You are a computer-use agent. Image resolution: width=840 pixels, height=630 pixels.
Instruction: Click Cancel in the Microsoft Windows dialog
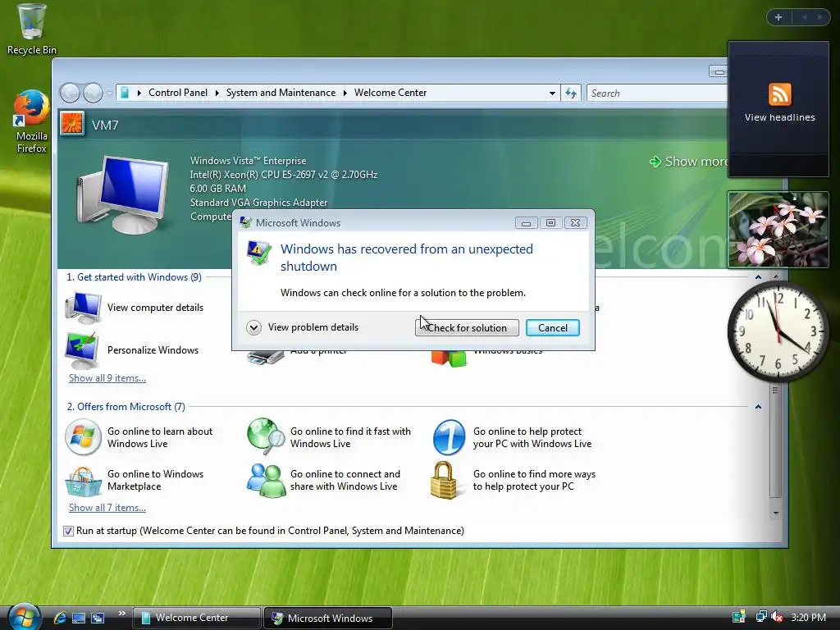[x=552, y=328]
